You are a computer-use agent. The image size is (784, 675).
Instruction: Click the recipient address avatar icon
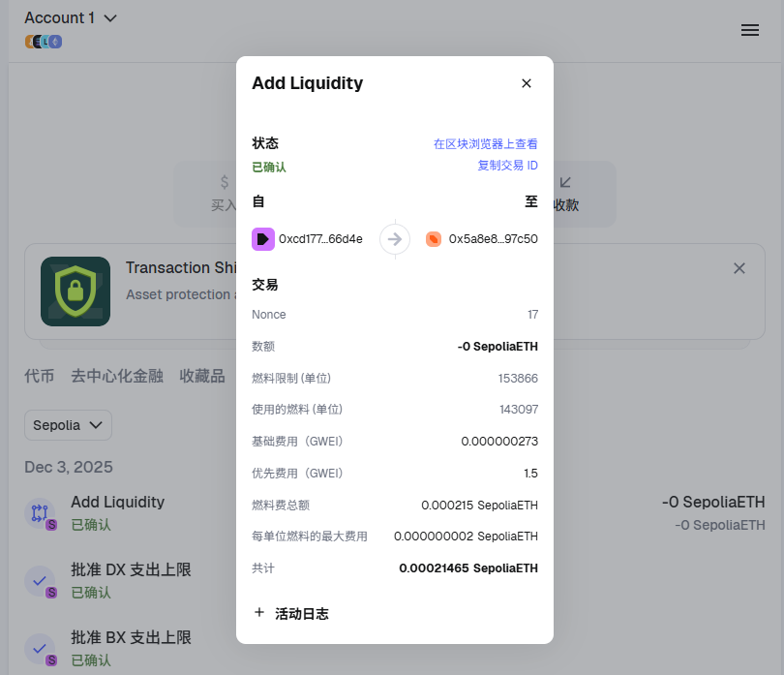[434, 239]
